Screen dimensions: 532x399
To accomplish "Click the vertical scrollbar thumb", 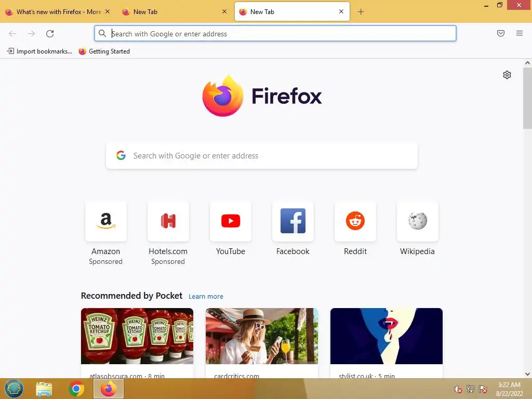I will click(527, 98).
